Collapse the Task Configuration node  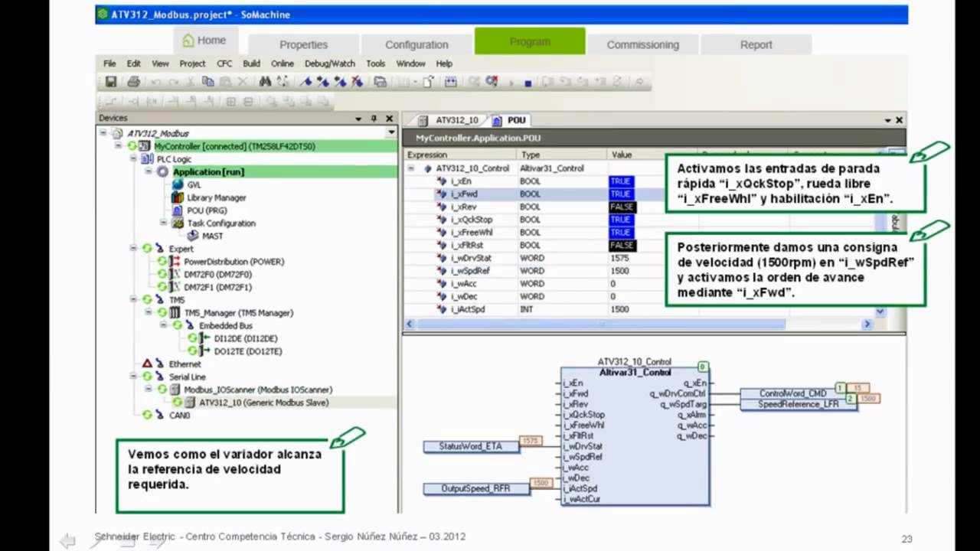pos(164,223)
